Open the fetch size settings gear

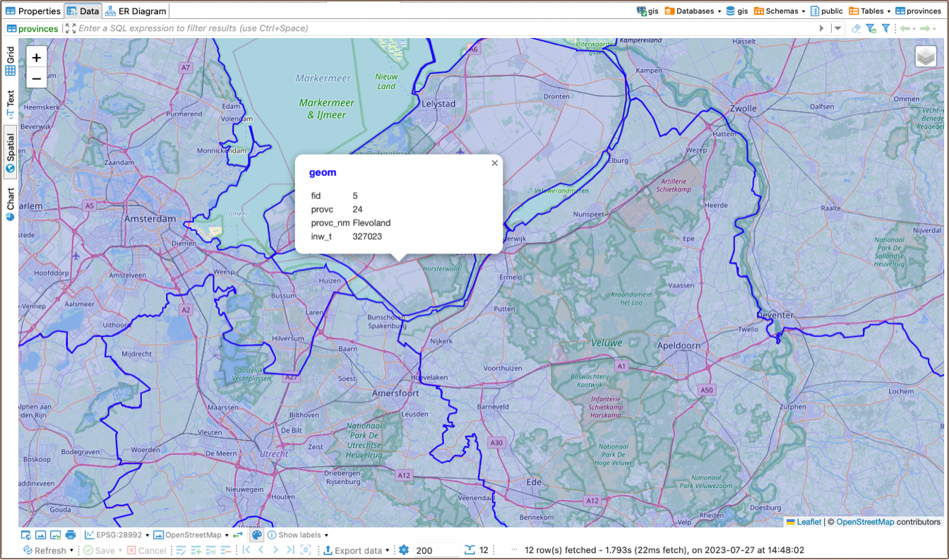click(x=404, y=550)
